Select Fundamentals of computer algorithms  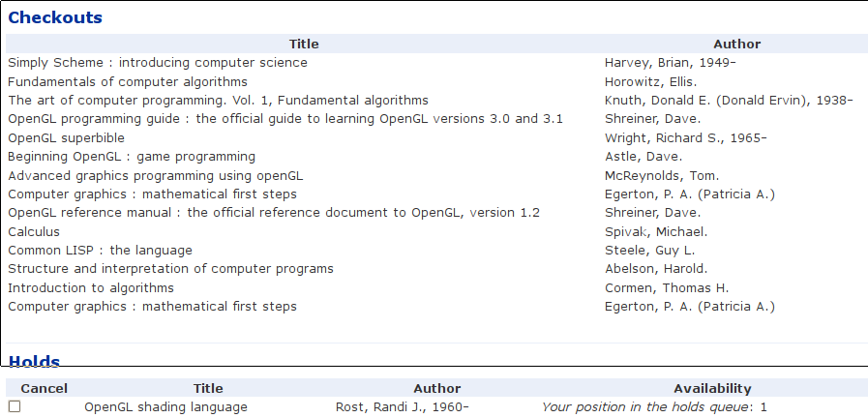128,82
